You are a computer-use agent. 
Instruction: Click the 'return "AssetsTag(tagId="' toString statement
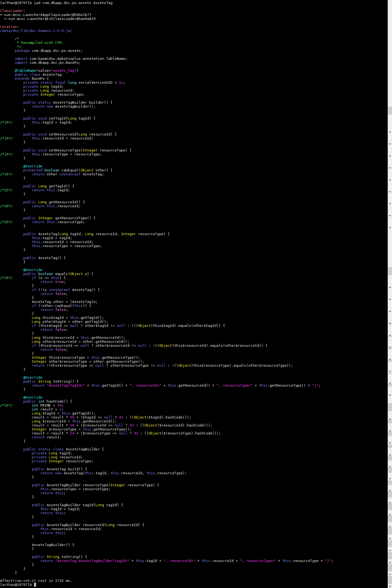point(176,386)
